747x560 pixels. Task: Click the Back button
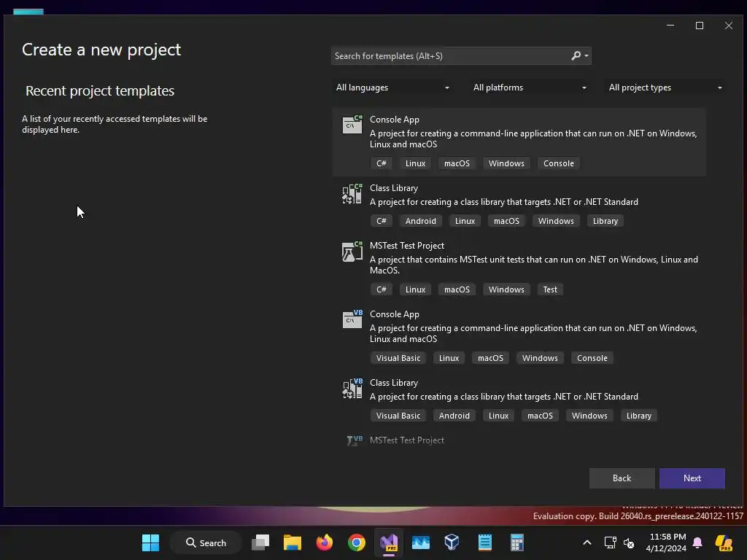622,478
